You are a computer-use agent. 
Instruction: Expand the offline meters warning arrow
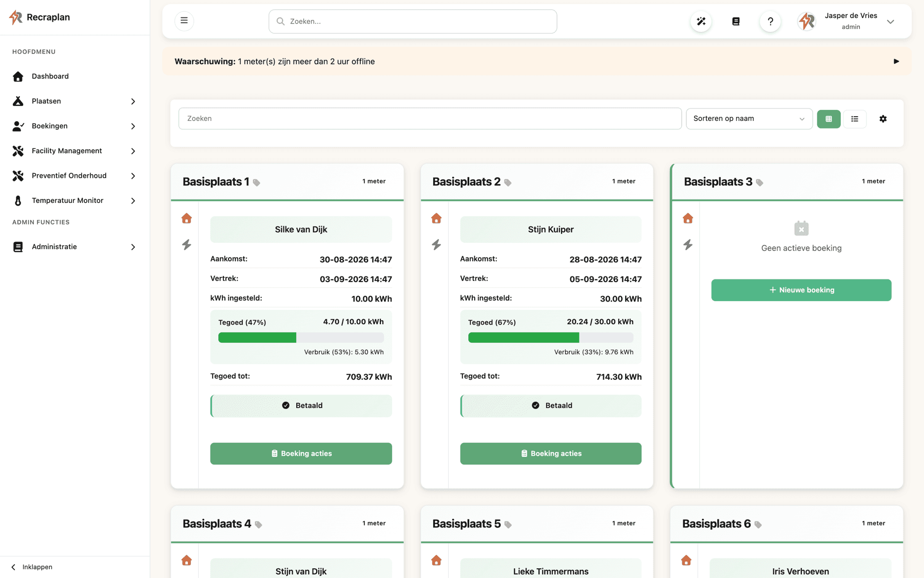tap(896, 62)
